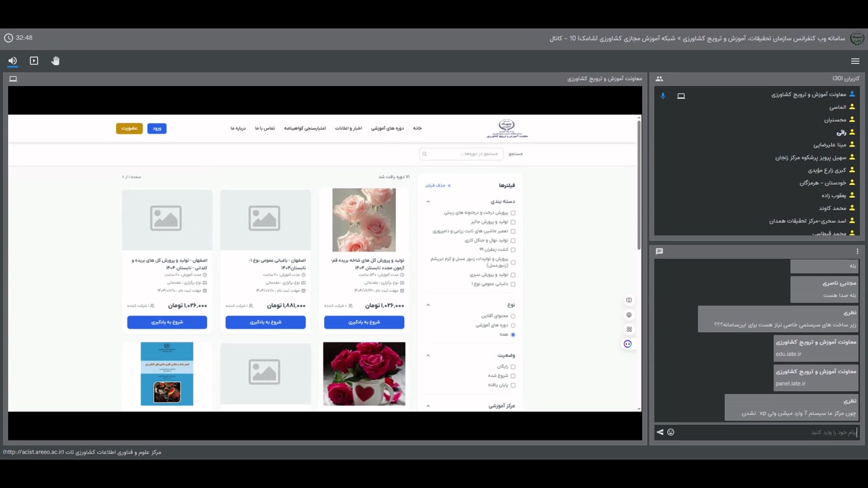The width and height of the screenshot is (868, 488).
Task: Open the chat panel three-dot options
Action: 857,251
